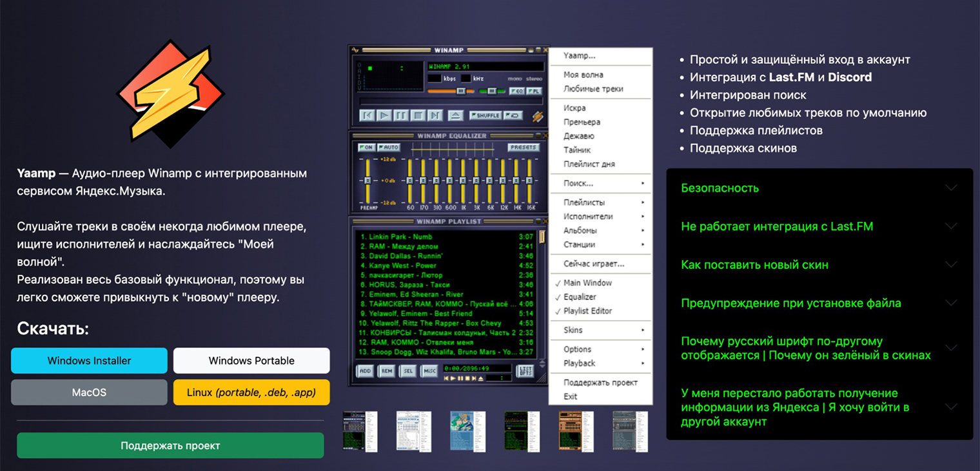The image size is (980, 471).
Task: Click the Yaamp... menu entry
Action: click(600, 56)
